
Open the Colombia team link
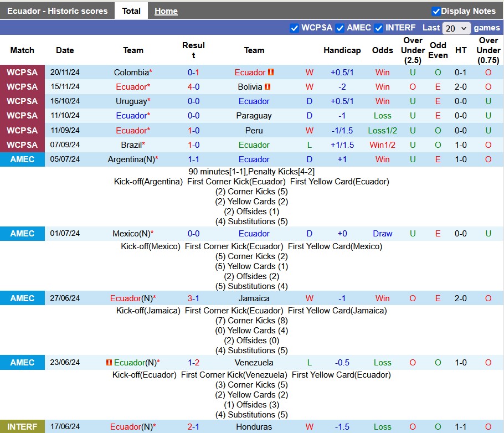[x=131, y=73]
